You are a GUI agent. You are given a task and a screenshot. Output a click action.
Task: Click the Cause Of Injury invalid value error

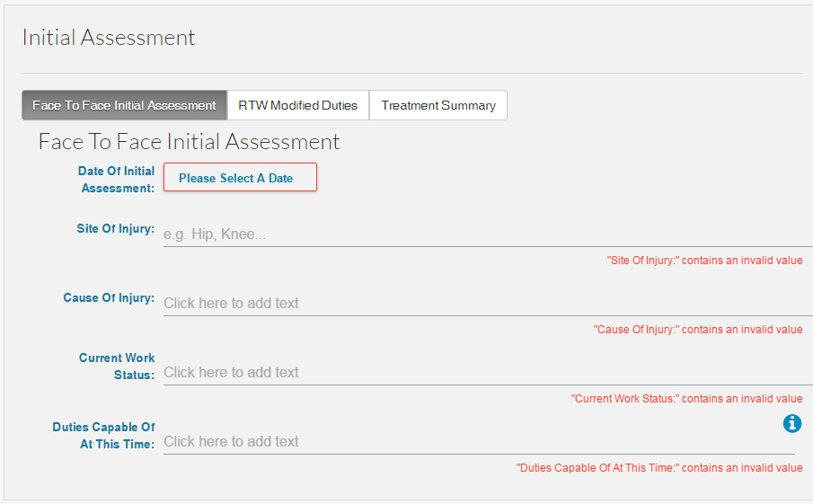pyautogui.click(x=698, y=329)
